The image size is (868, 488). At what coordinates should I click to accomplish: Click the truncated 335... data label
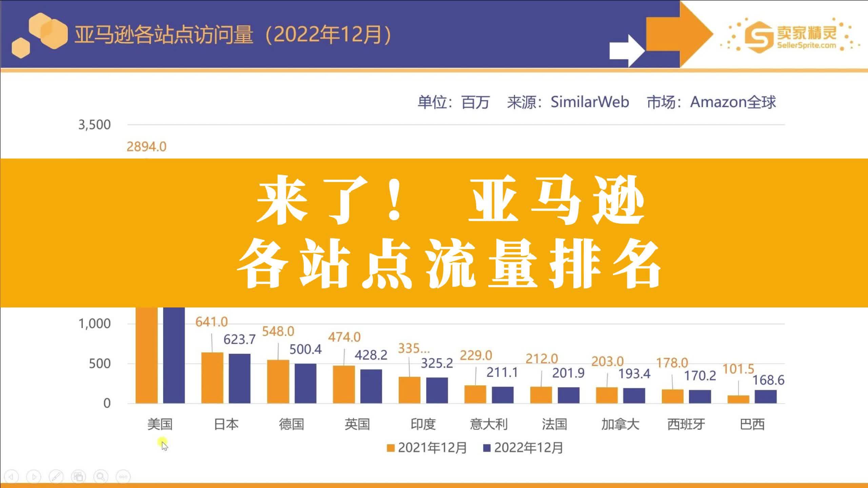[x=414, y=348]
